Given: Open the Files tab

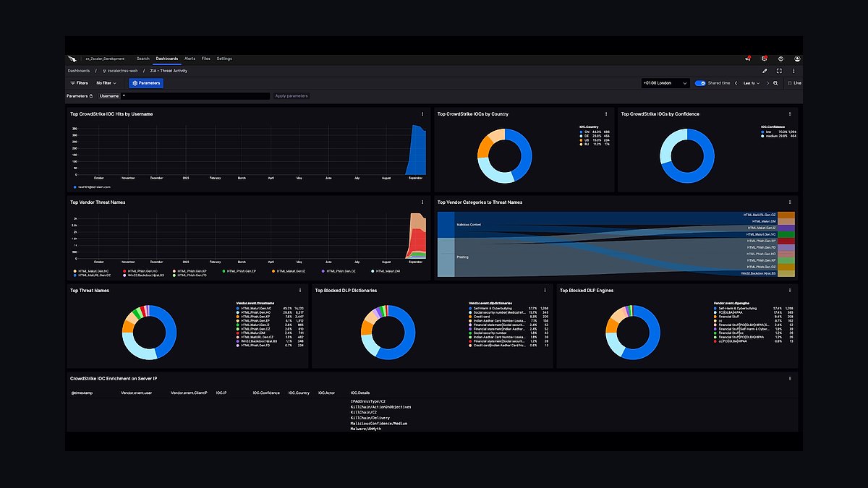Looking at the screenshot, I should tap(206, 59).
